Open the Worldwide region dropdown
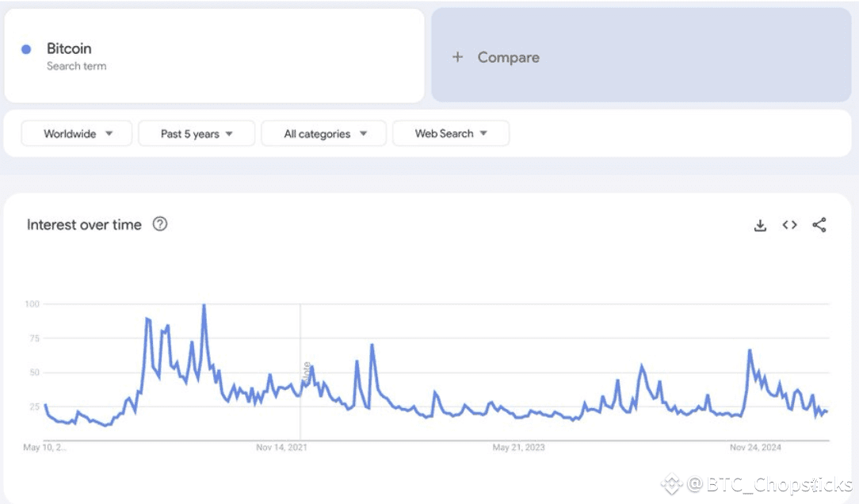 77,134
